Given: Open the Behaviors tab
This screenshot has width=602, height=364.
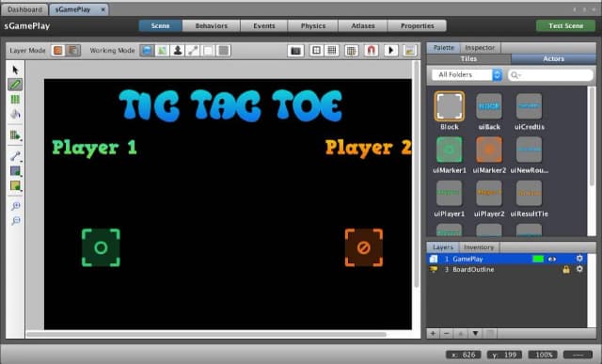Looking at the screenshot, I should pyautogui.click(x=211, y=25).
